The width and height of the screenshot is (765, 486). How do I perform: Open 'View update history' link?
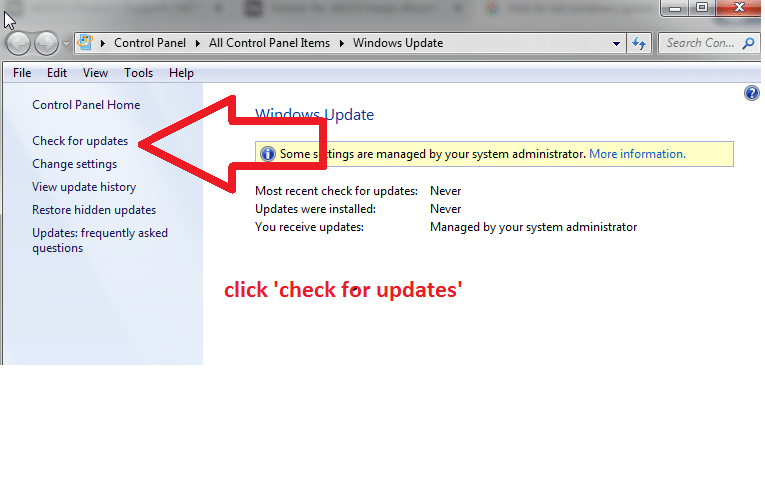84,187
